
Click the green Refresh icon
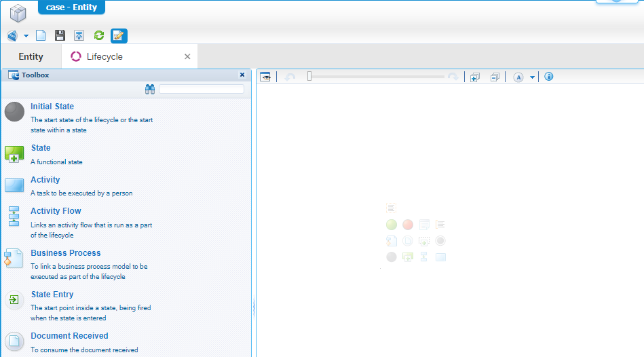(x=98, y=36)
